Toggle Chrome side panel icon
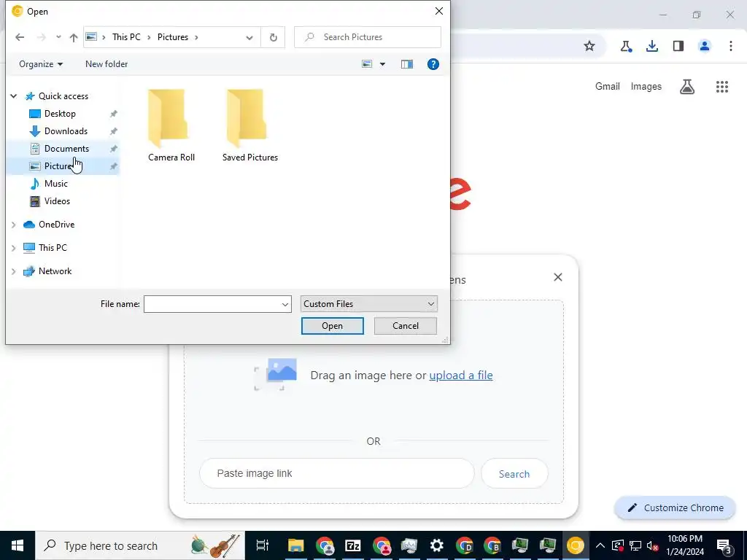This screenshot has width=747, height=560. pyautogui.click(x=678, y=46)
